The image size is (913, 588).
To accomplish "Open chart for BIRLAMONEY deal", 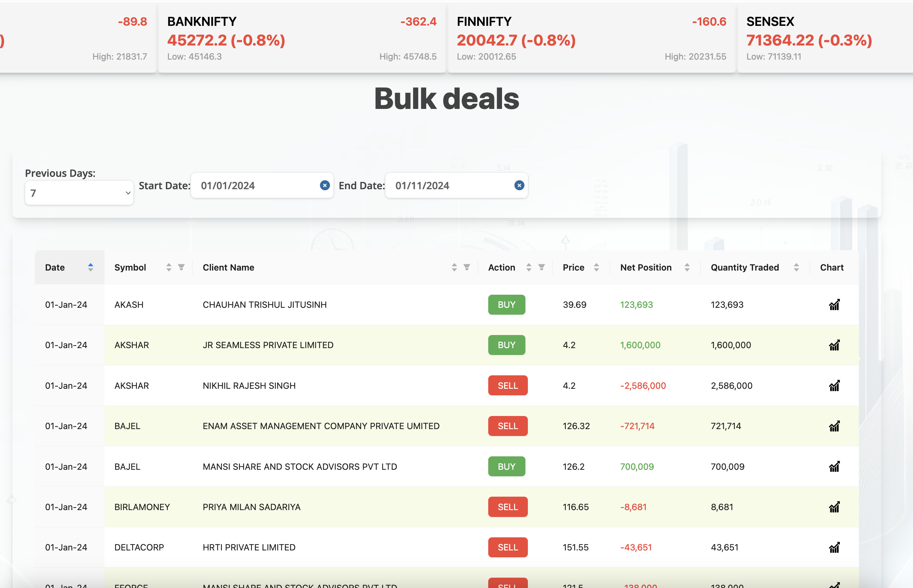I will (x=834, y=507).
